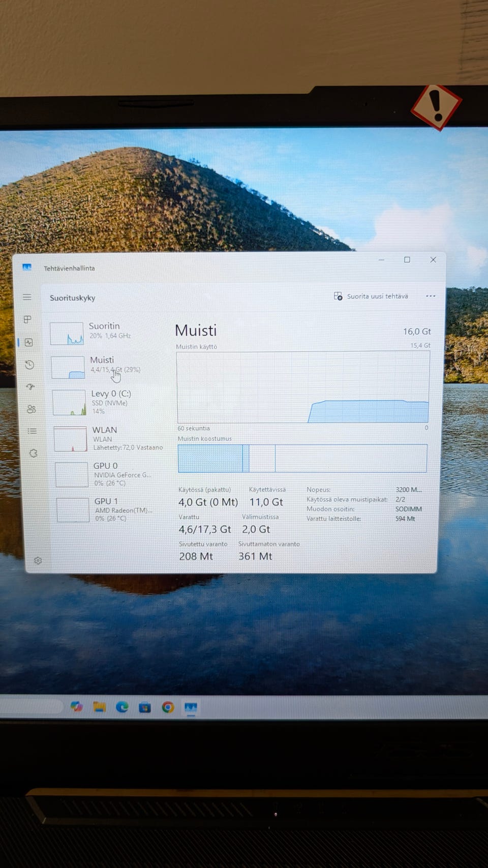Viewport: 488px width, 868px height.
Task: Click the 4,6/17,3 Gt committed value
Action: click(x=205, y=529)
